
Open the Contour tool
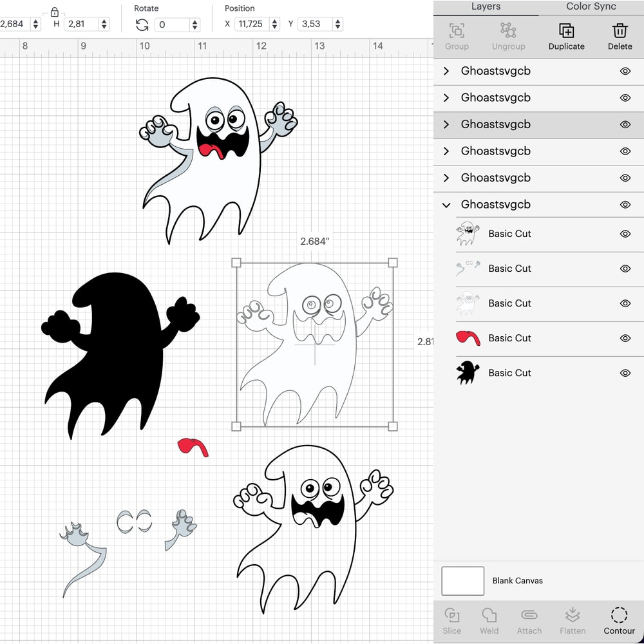coord(619,620)
